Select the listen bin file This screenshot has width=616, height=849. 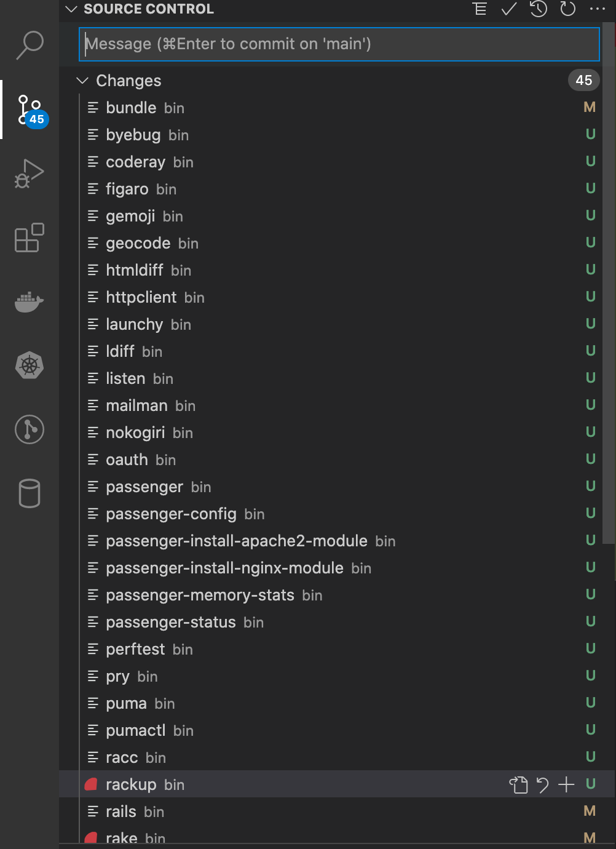(337, 378)
